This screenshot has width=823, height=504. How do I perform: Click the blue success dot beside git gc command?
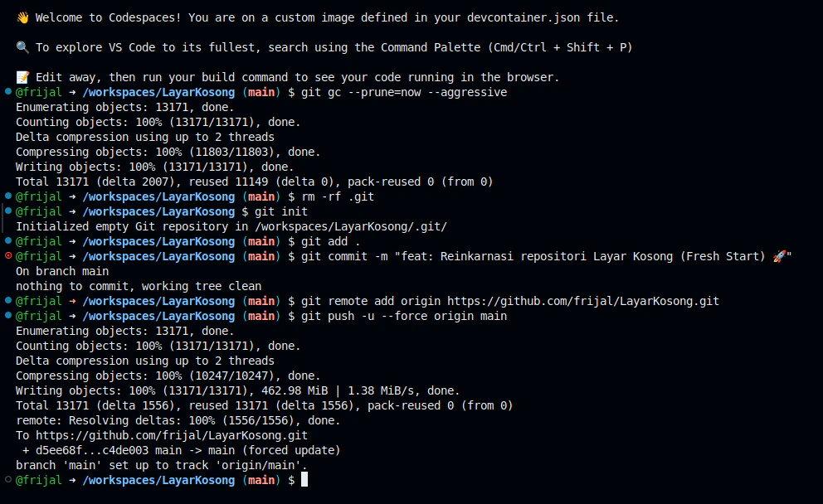(x=7, y=91)
